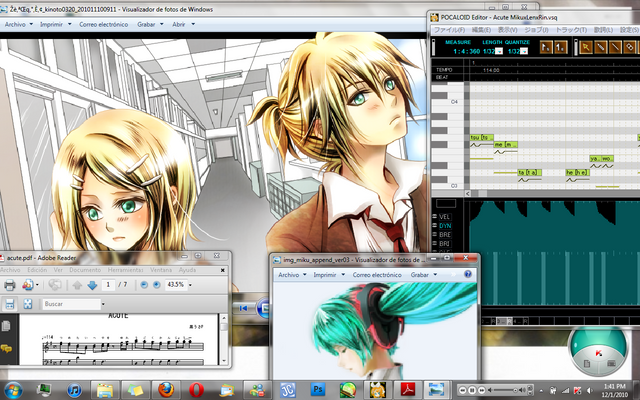Open LENGTH dropdown in VOCALOID Editor
Image resolution: width=640 pixels, height=400 pixels.
coord(498,51)
